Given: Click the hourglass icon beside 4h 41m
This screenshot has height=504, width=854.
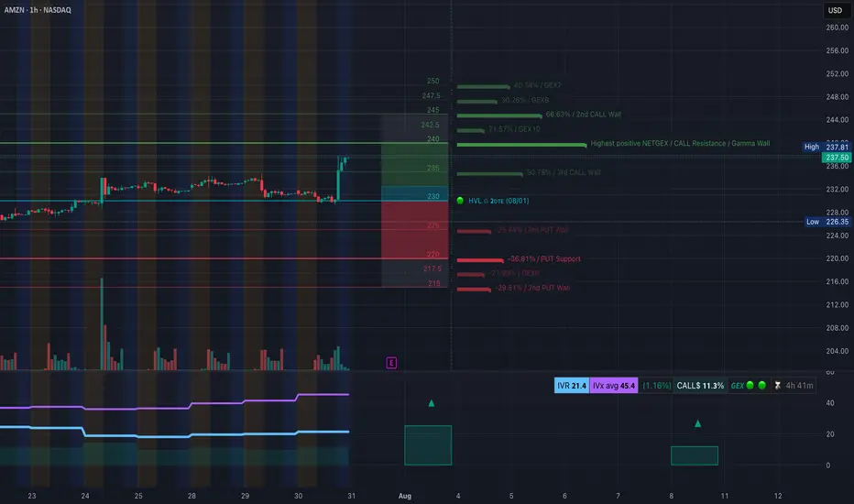Looking at the screenshot, I should 778,386.
